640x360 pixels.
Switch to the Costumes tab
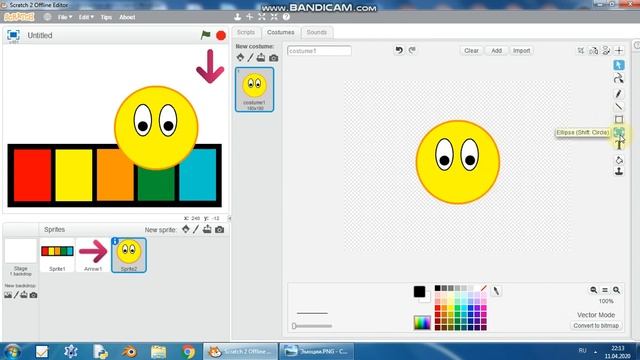pos(280,32)
